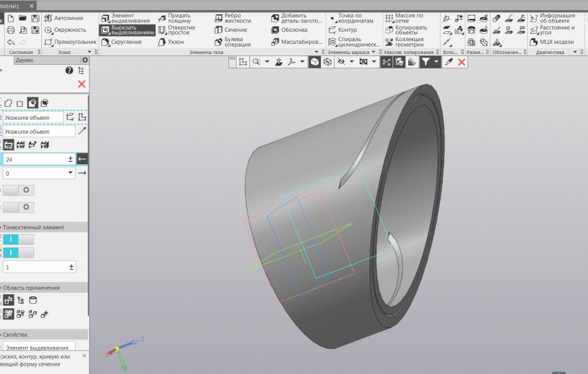Choose Элемент выдавливания extrude command
The image size is (588, 374).
126,18
